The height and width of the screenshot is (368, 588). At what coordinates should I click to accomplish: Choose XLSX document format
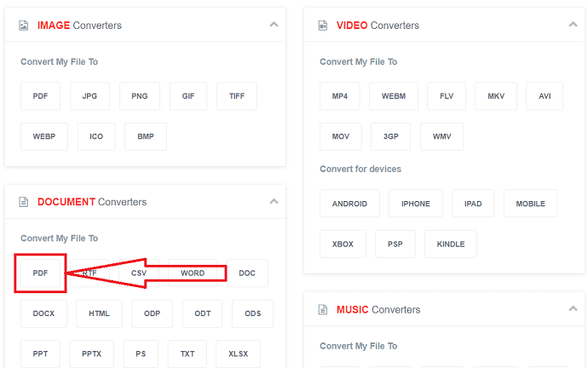238,354
